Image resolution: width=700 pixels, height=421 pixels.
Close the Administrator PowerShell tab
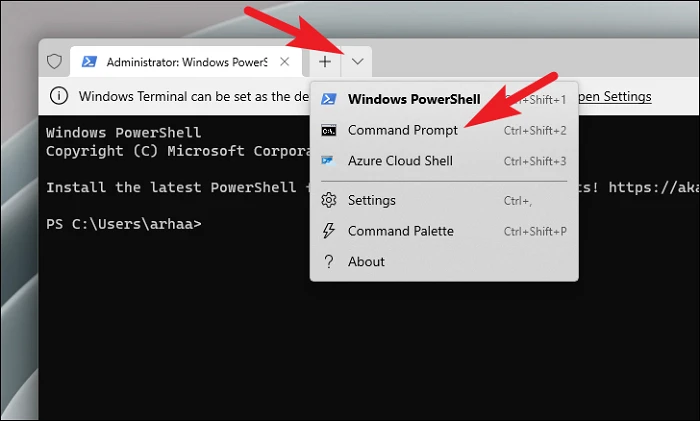(284, 62)
